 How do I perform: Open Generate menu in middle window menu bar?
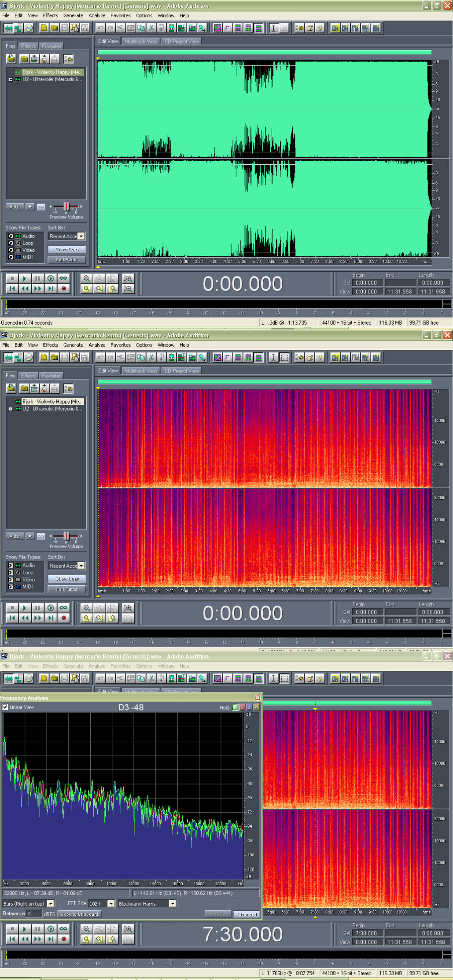pyautogui.click(x=73, y=345)
